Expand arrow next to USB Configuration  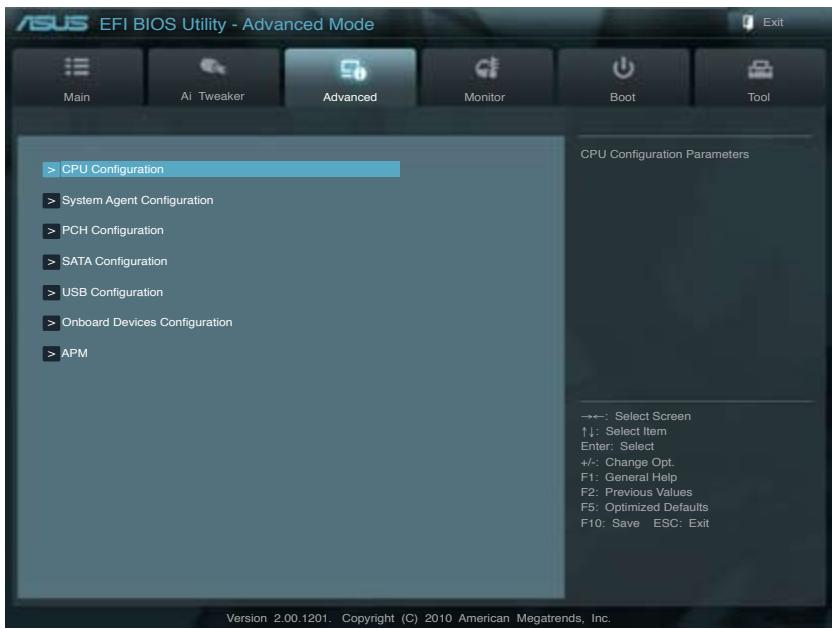click(51, 292)
